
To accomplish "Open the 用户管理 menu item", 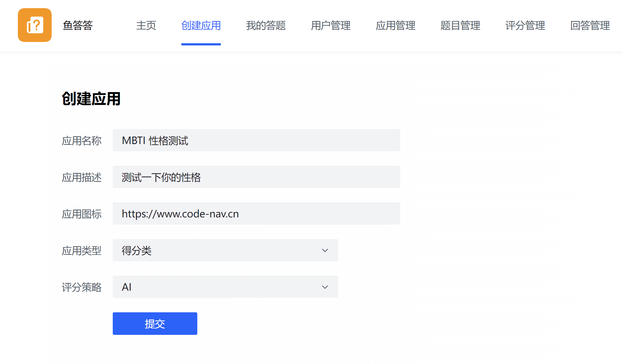I will (330, 25).
